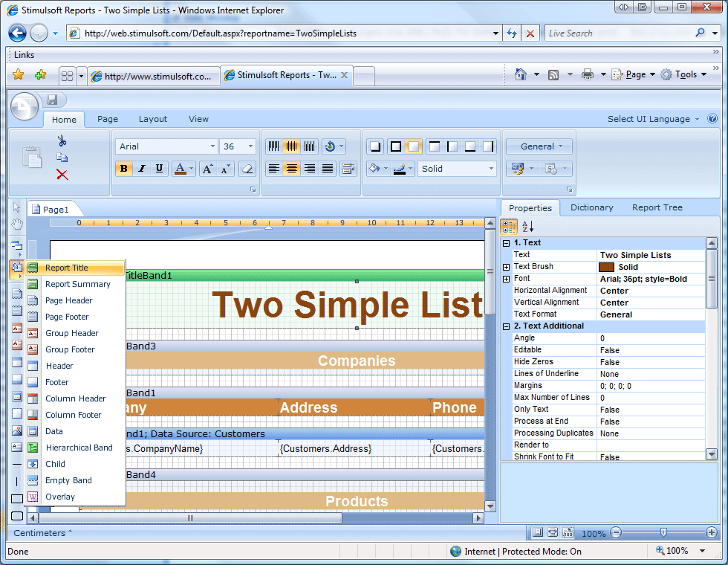Switch to the Dictionary panel tab

591,207
